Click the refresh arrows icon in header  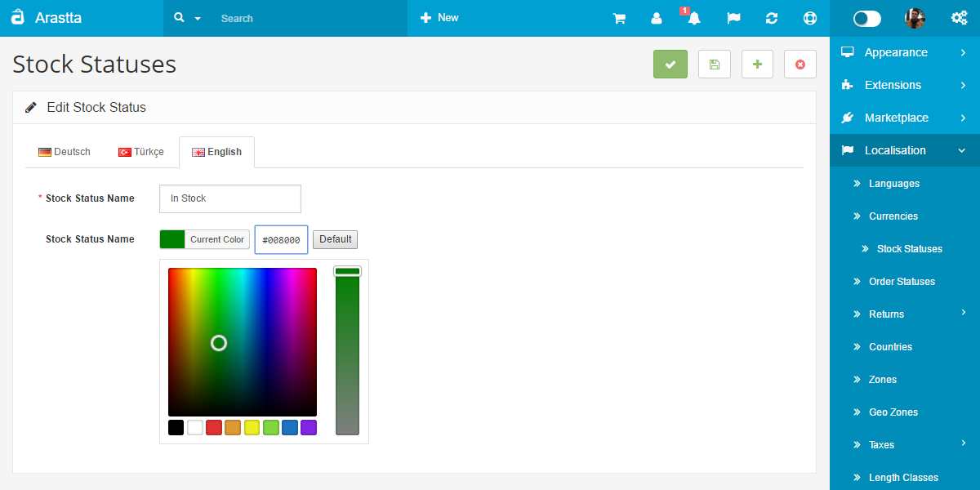click(772, 18)
